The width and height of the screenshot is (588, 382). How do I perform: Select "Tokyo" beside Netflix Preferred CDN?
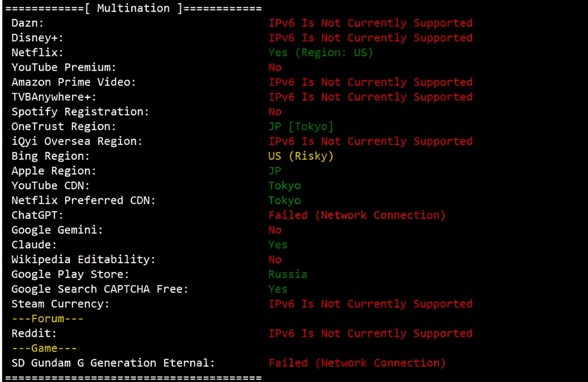pyautogui.click(x=285, y=200)
